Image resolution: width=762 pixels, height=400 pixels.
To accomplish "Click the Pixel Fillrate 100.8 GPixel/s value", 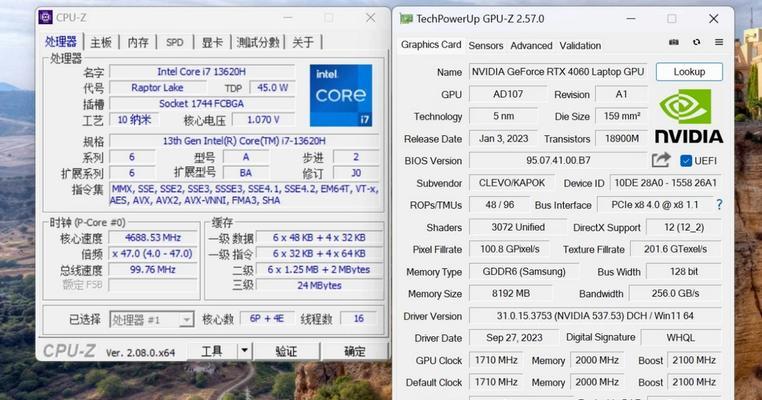I will (x=509, y=249).
